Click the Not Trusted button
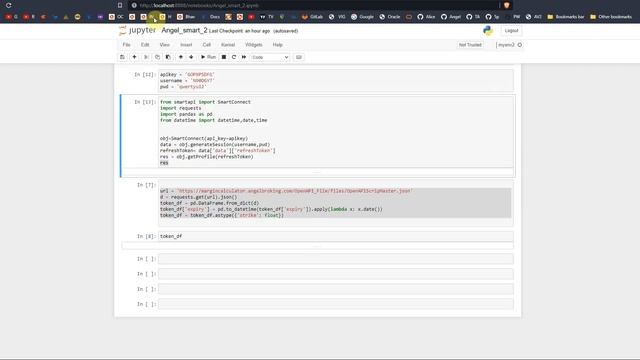This screenshot has width=640, height=360. click(470, 45)
